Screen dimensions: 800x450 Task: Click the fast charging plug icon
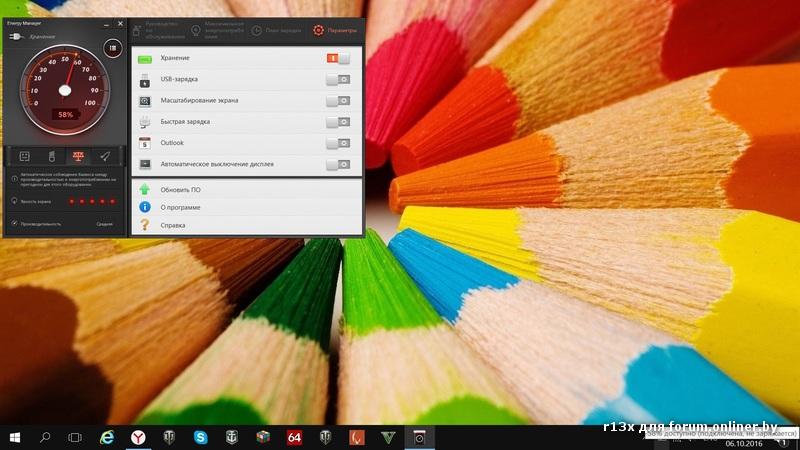point(145,122)
